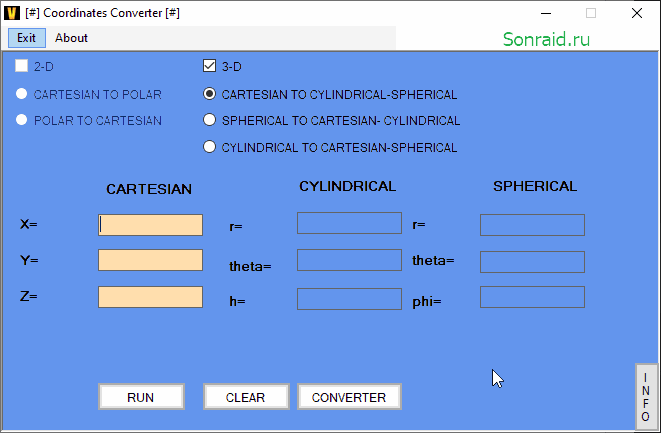Click the Spherical r field
The height and width of the screenshot is (433, 661).
(532, 225)
